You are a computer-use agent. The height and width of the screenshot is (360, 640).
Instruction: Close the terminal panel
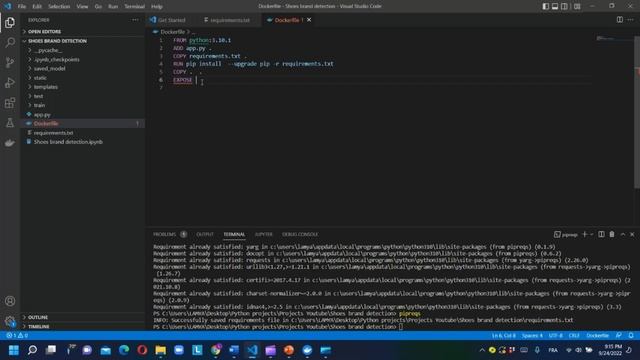pyautogui.click(x=632, y=234)
